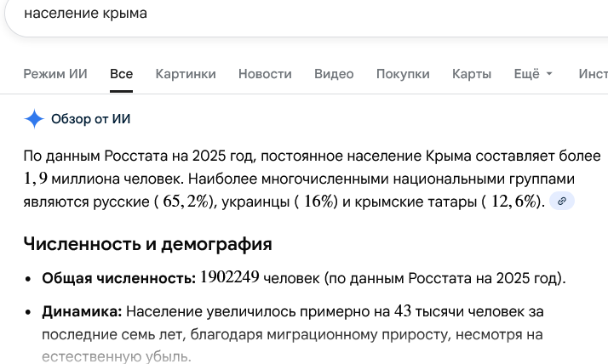Go to the Новости tab
Image resolution: width=608 pixels, height=364 pixels.
[x=265, y=74]
